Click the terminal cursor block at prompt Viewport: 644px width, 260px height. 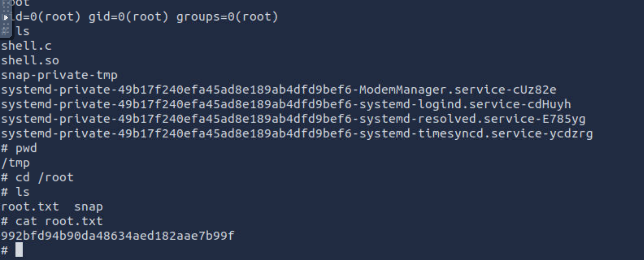click(x=19, y=250)
